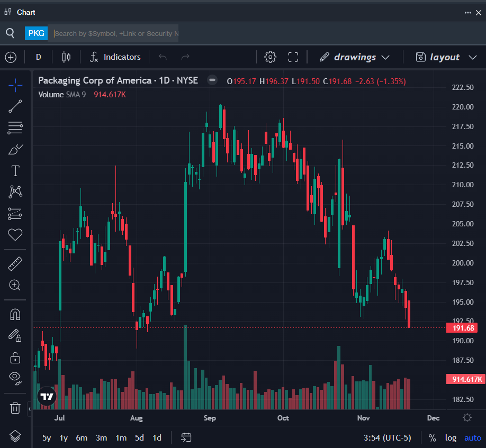Click the symbol search input field
The width and height of the screenshot is (486, 448).
[116, 33]
